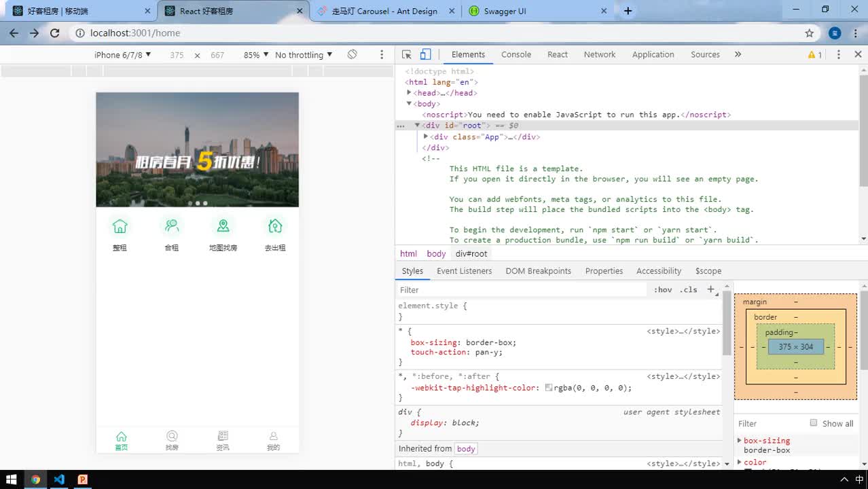The image size is (868, 489).
Task: Open the 首页 home tab icon
Action: [x=121, y=436]
